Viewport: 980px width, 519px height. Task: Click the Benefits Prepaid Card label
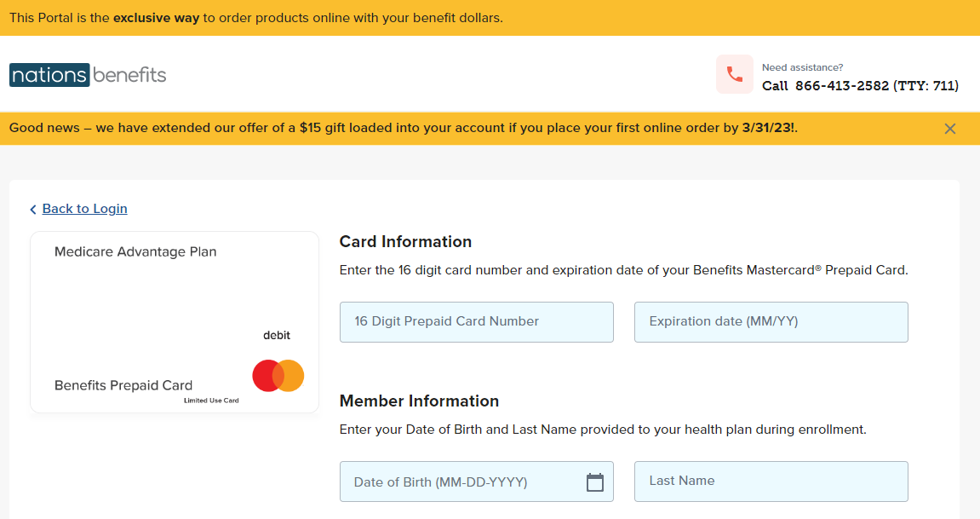(123, 385)
